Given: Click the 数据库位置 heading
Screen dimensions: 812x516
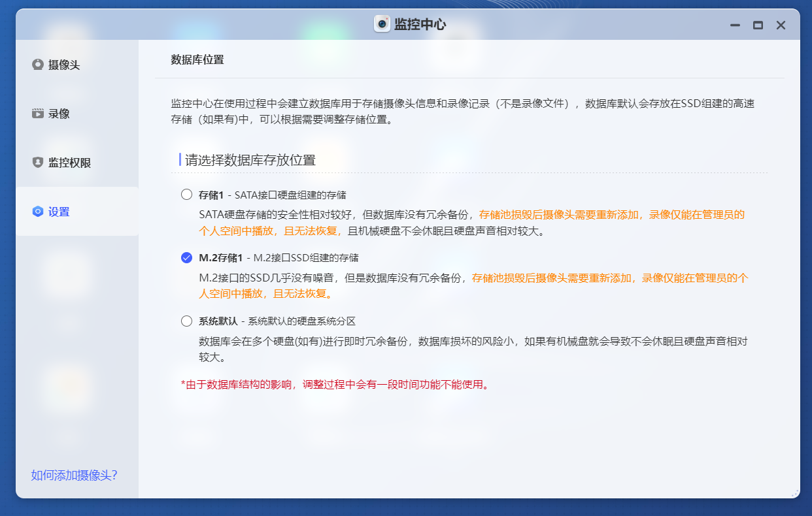Looking at the screenshot, I should (197, 59).
